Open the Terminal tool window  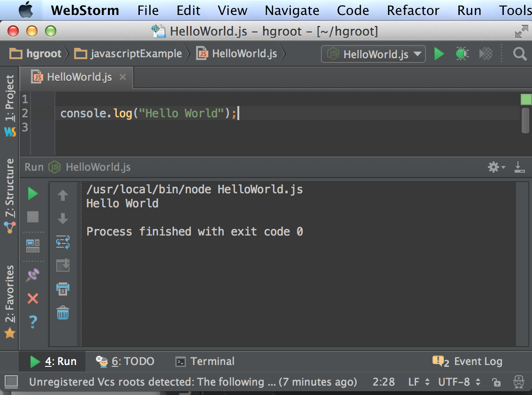(205, 361)
